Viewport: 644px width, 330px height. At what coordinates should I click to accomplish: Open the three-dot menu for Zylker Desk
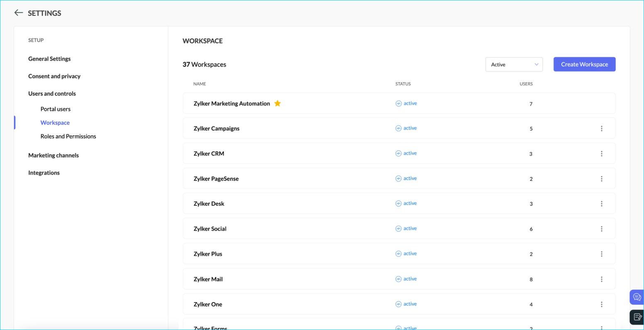[601, 204]
